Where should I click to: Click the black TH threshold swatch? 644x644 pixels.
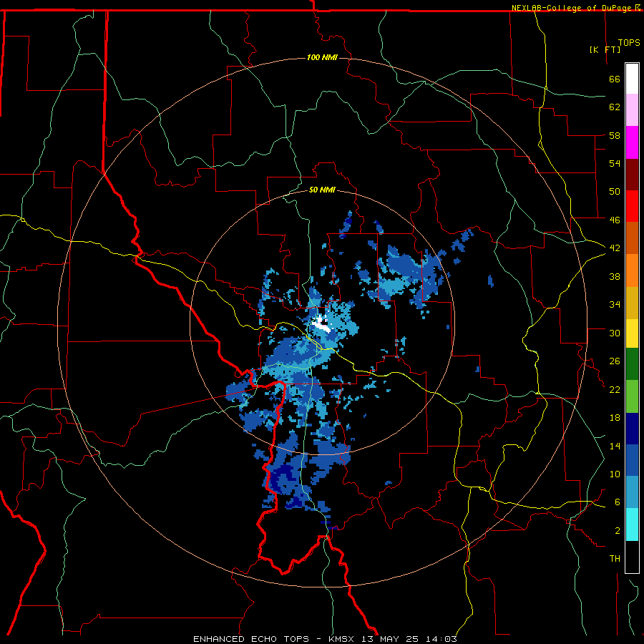click(632, 557)
